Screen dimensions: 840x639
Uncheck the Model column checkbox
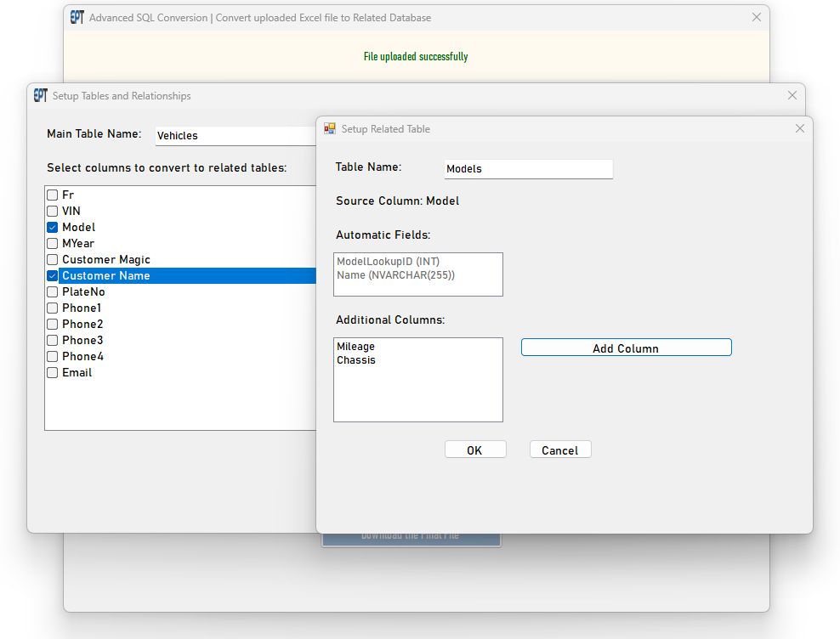coord(53,227)
